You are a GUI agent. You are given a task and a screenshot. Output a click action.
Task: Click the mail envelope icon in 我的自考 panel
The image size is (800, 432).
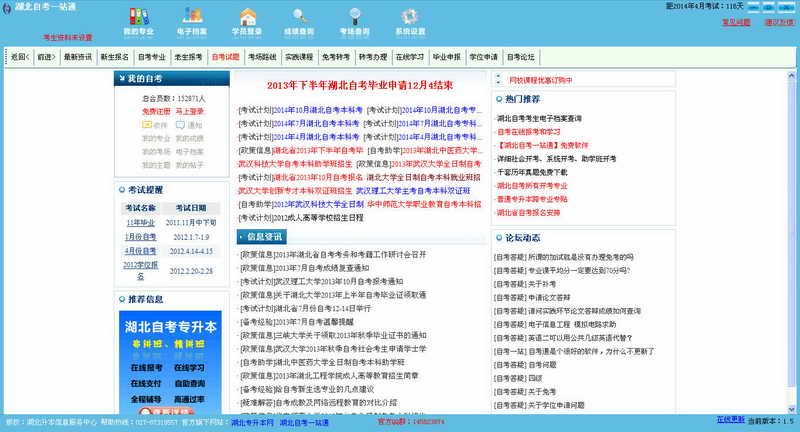tap(147, 125)
